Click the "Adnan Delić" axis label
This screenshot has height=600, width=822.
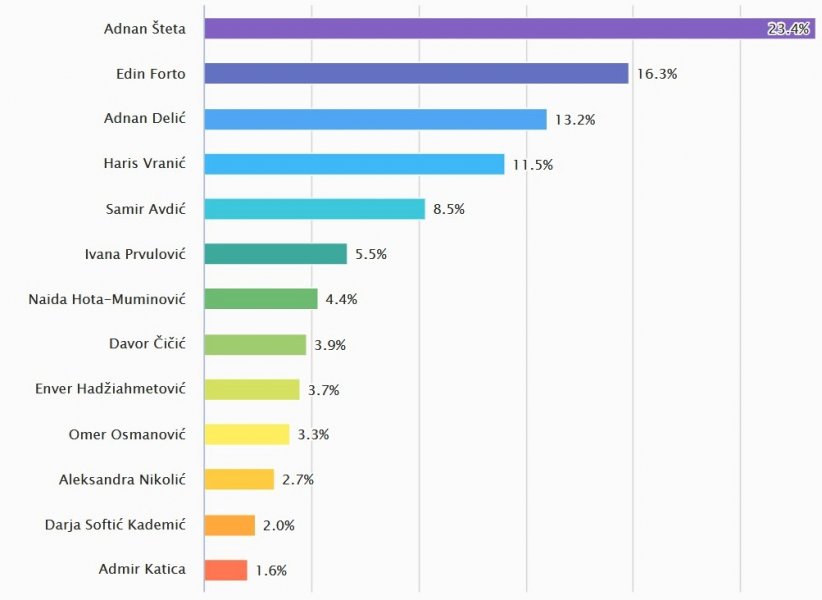click(145, 119)
